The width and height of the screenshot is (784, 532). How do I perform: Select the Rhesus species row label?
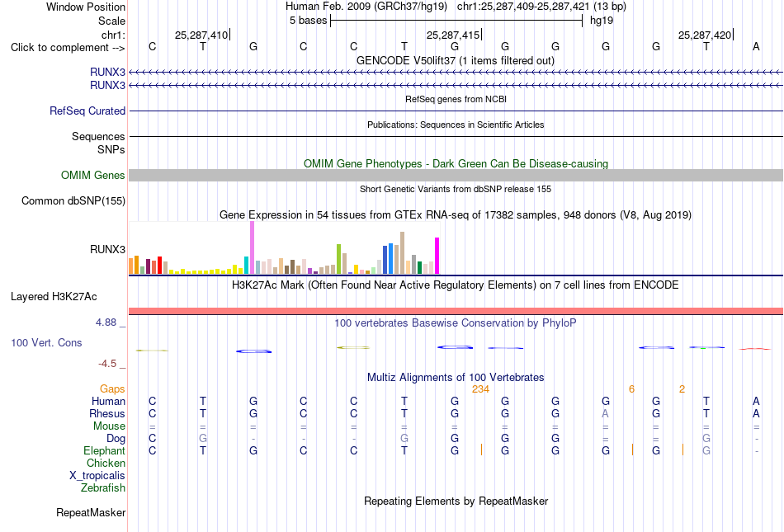click(x=107, y=413)
